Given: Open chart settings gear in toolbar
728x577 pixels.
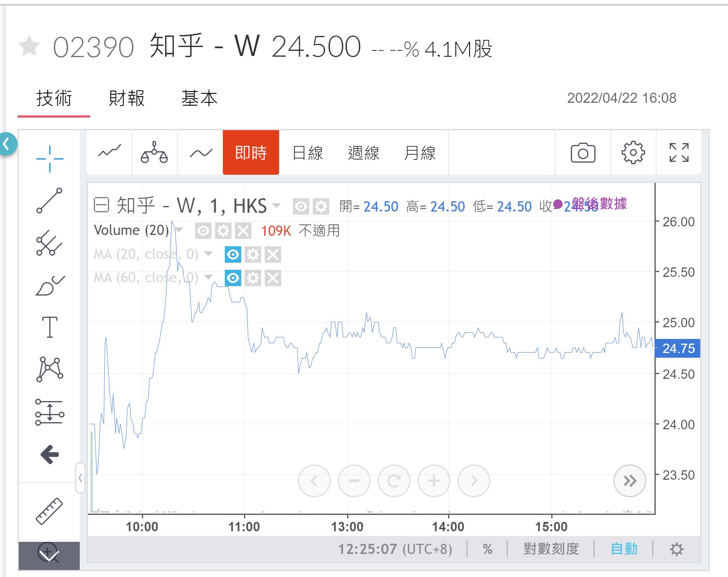Looking at the screenshot, I should tap(633, 153).
